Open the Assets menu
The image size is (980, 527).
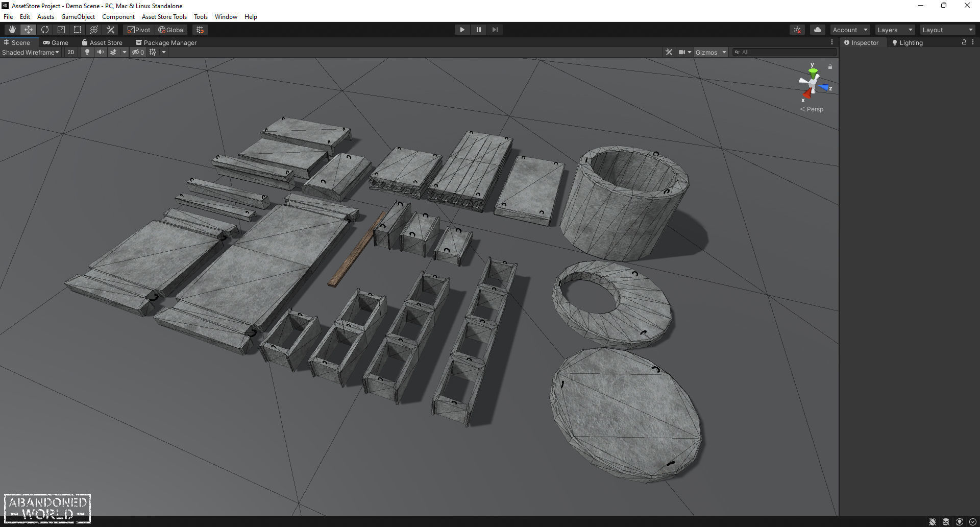pos(45,17)
